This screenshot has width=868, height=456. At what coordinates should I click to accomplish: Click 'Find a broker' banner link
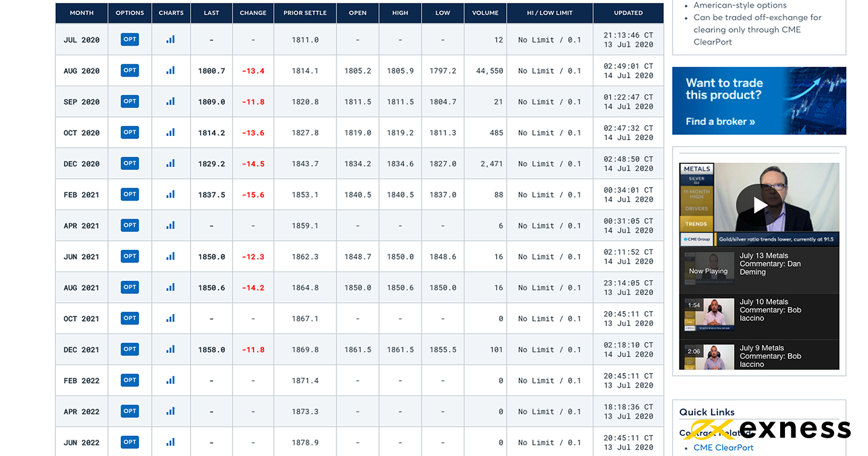coord(720,122)
